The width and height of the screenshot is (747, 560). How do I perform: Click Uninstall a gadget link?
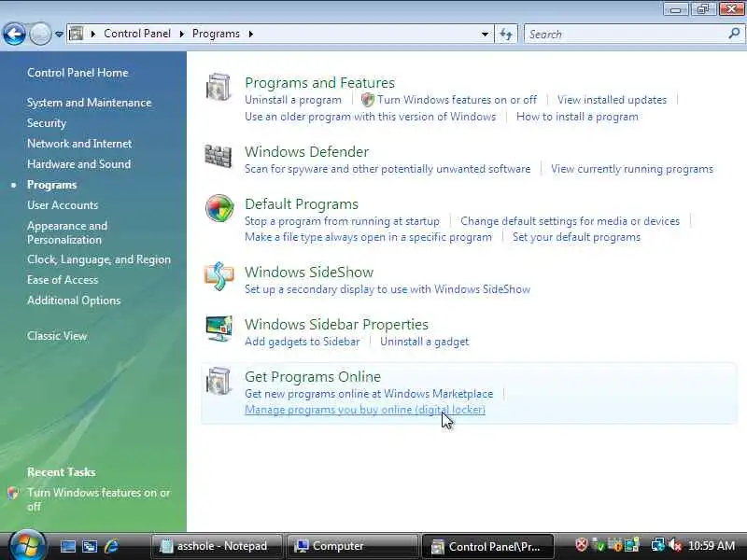point(425,342)
